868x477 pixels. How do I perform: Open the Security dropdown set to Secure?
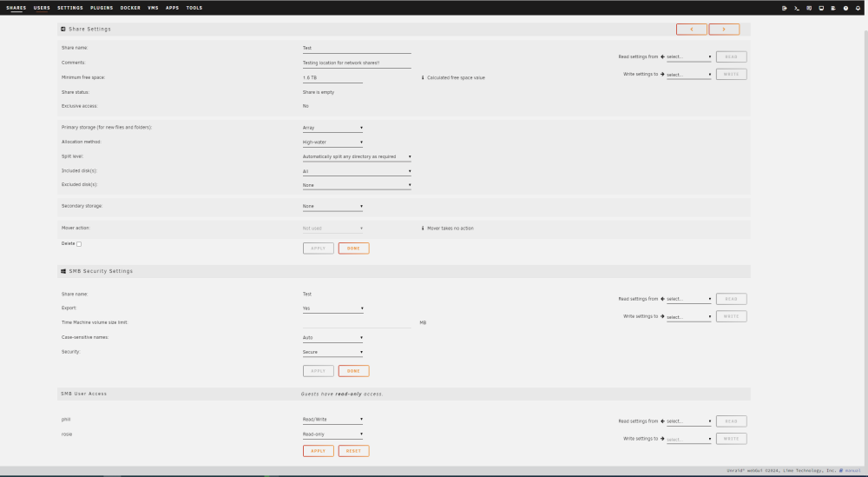[x=332, y=353]
